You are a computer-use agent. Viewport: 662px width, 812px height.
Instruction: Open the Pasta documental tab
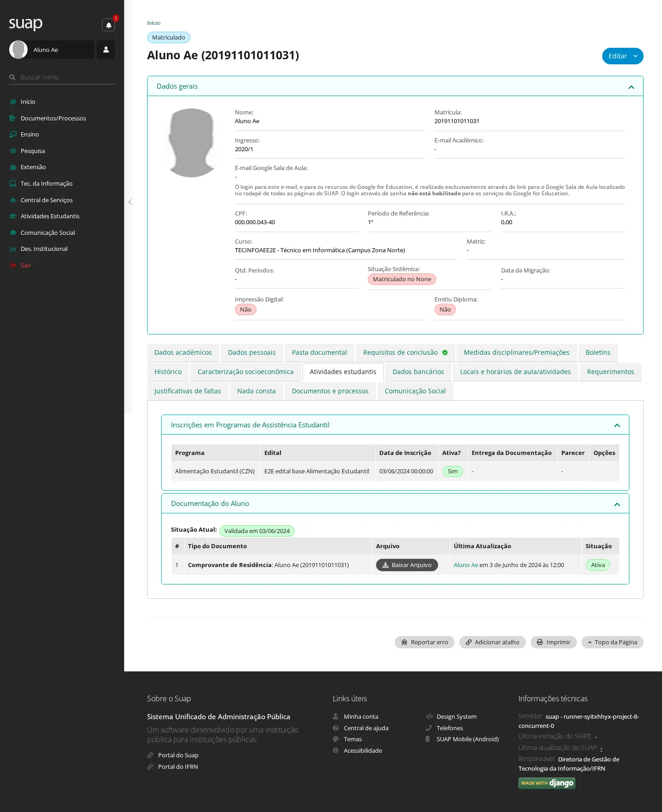pyautogui.click(x=319, y=352)
